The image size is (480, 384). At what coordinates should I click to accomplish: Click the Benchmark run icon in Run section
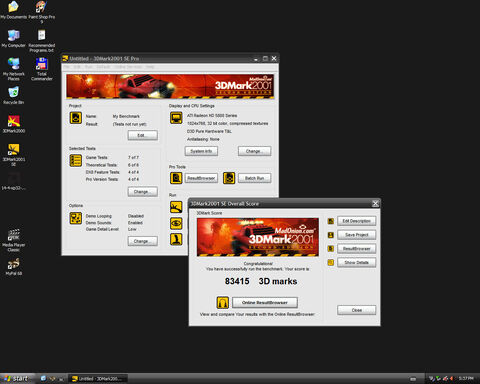click(176, 207)
